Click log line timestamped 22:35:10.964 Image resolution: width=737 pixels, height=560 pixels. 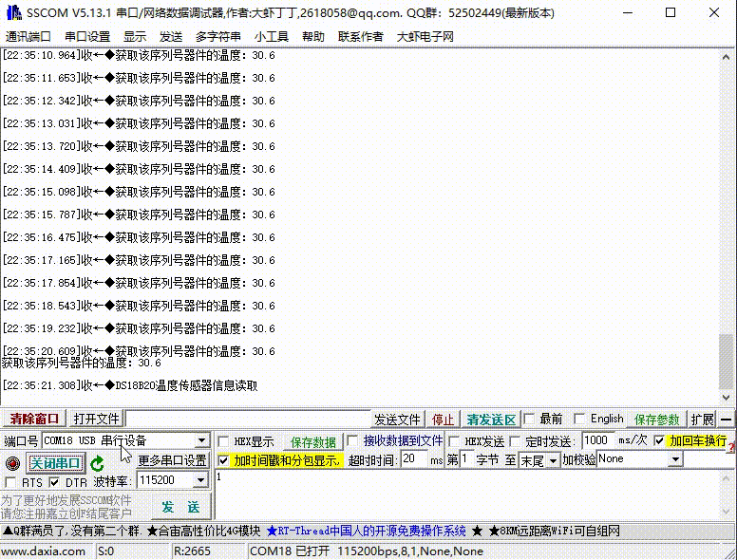coord(139,55)
